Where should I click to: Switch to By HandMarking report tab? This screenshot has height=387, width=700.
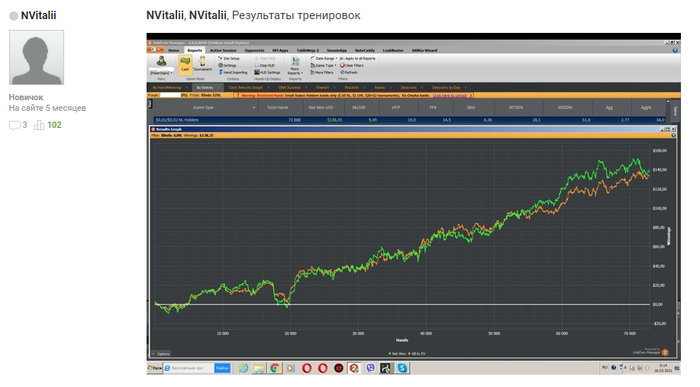(x=167, y=87)
